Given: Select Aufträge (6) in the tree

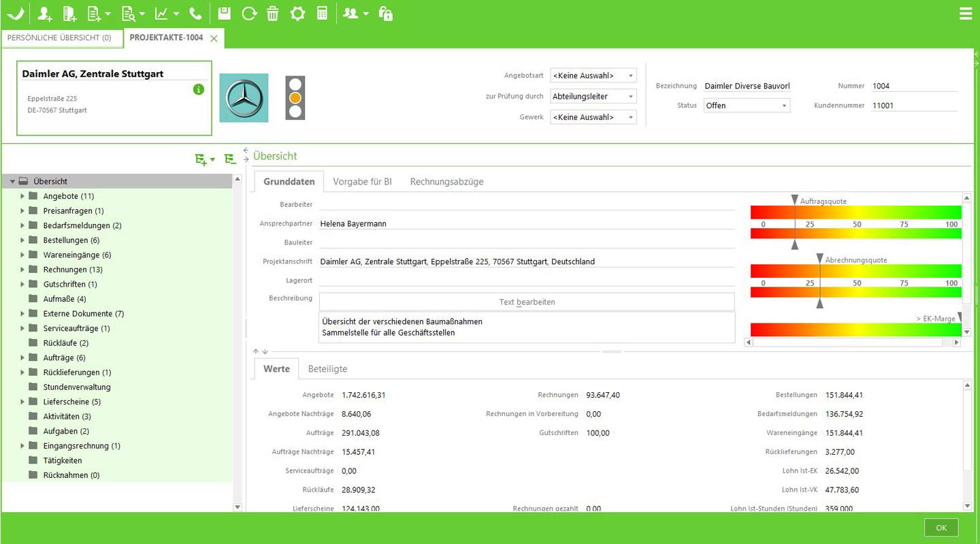Looking at the screenshot, I should [x=64, y=358].
